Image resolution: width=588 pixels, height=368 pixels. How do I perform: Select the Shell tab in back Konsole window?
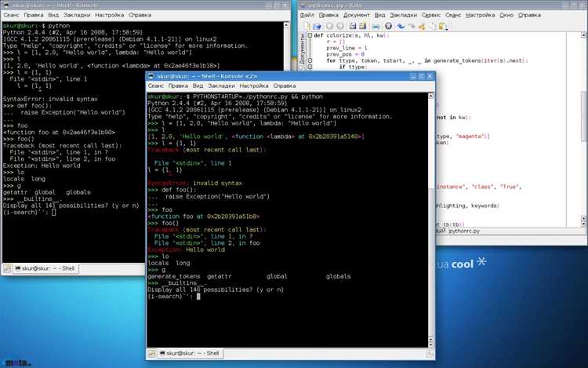45,268
